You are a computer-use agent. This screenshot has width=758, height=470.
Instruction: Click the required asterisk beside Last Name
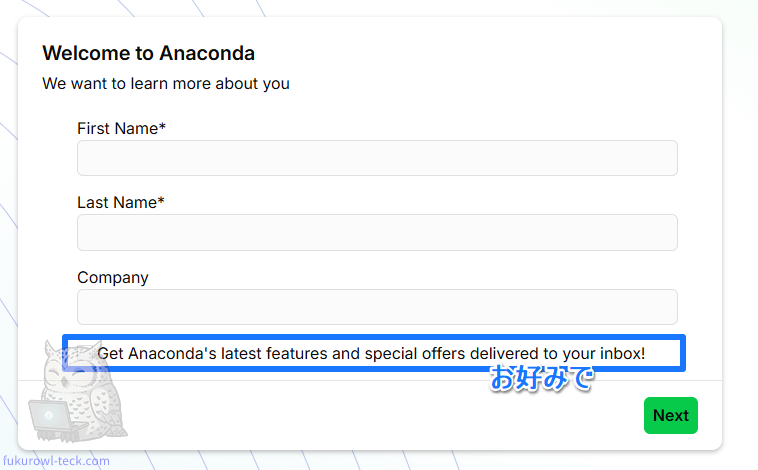pos(161,201)
